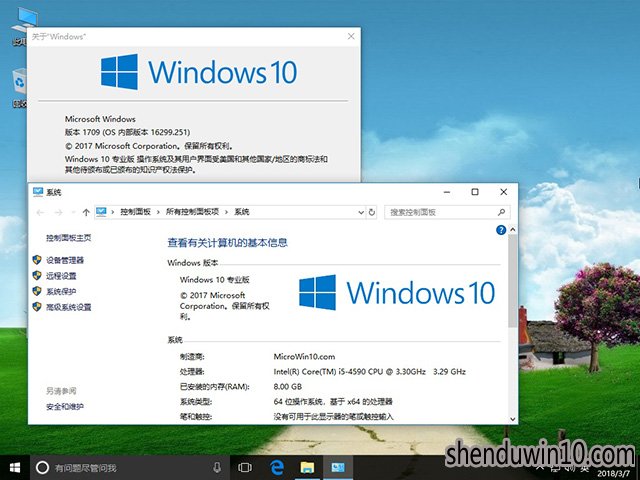Click scroll up arrow in System window
This screenshot has width=640, height=480.
[x=513, y=230]
